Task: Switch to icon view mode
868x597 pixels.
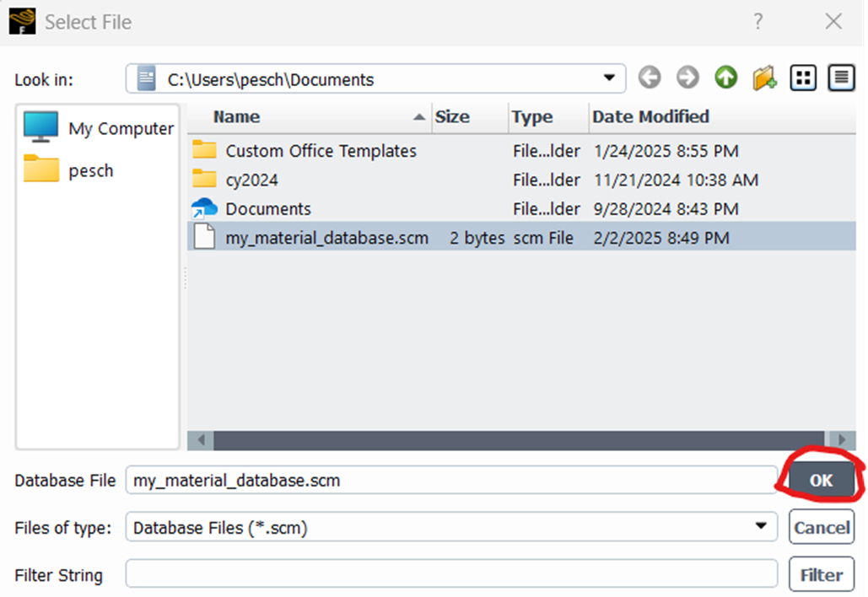Action: tap(802, 78)
